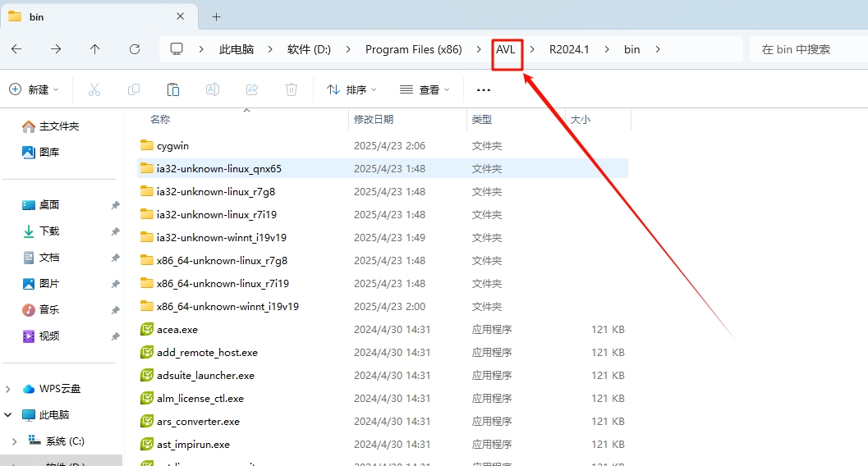Select the adsuite_launcher.exe file icon

coord(147,375)
